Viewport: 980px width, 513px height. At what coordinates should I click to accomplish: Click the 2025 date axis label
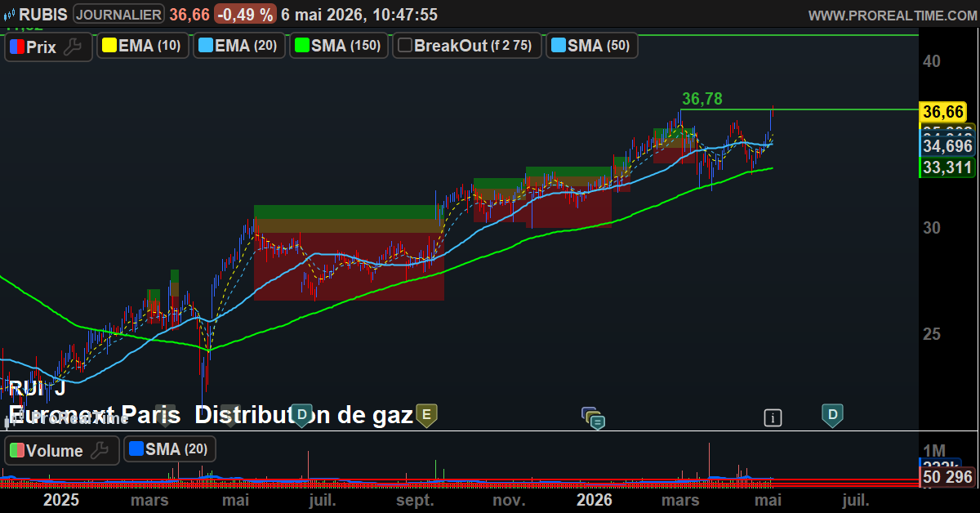coord(61,500)
